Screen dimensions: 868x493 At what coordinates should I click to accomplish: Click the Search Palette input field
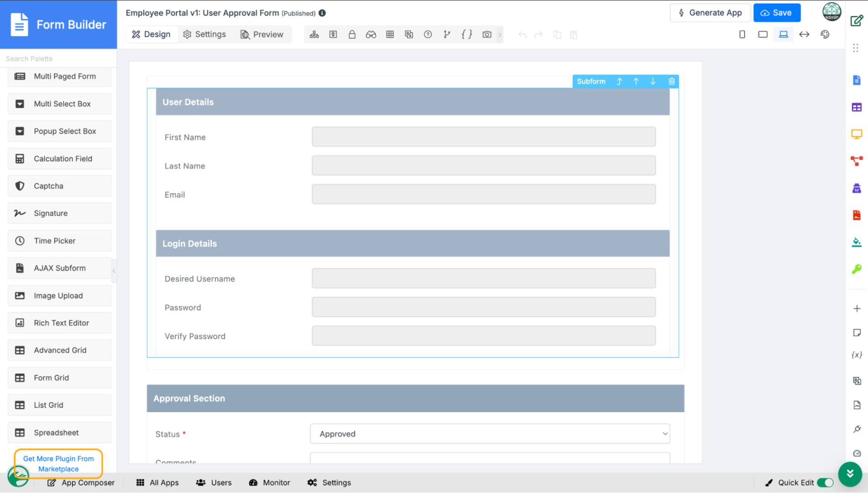(x=58, y=58)
